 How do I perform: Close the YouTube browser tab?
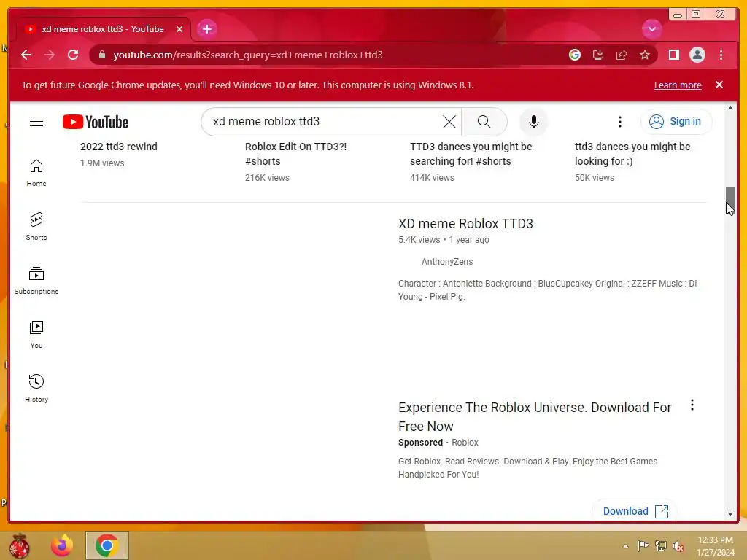coord(179,29)
